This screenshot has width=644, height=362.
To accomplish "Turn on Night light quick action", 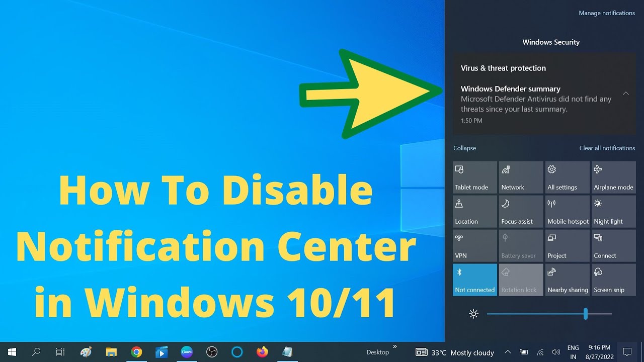I will pos(613,212).
